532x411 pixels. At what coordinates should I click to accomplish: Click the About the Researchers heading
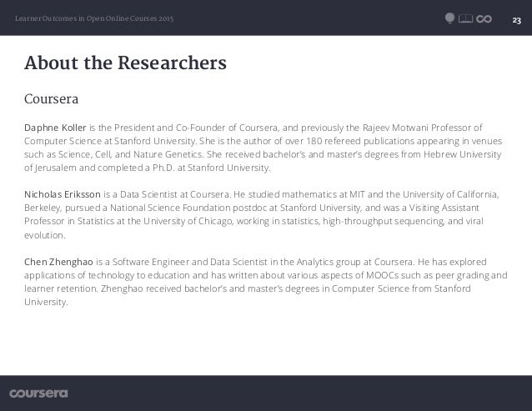point(125,63)
